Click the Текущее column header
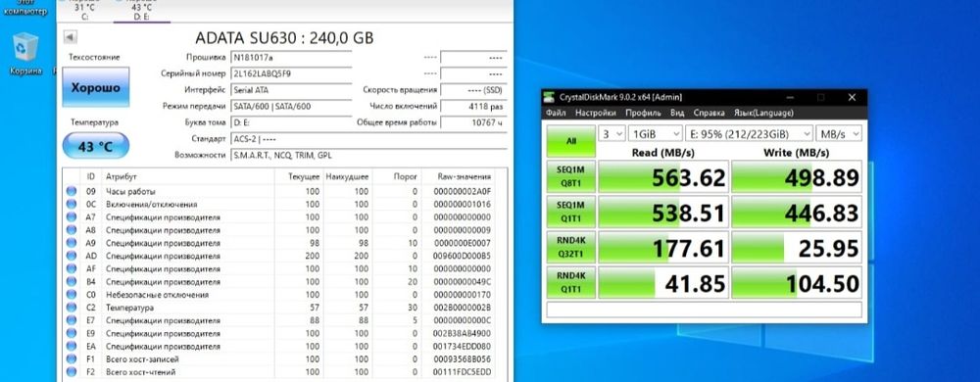Screen dimensions: 980x382 [299, 177]
